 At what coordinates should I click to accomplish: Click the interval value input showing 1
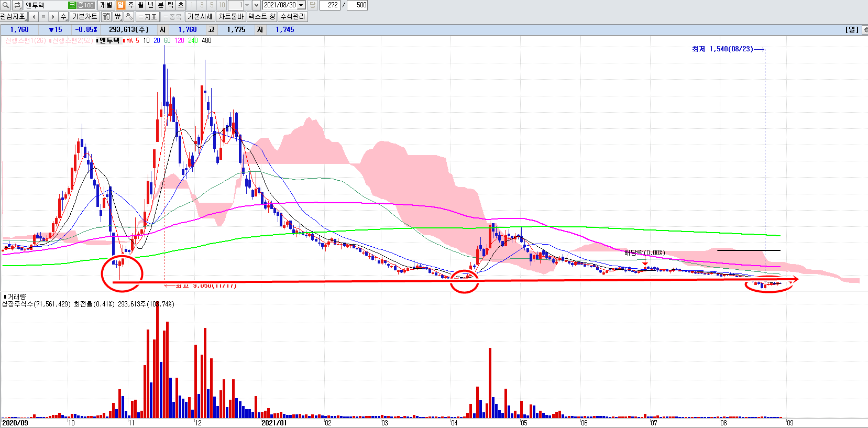click(x=236, y=5)
